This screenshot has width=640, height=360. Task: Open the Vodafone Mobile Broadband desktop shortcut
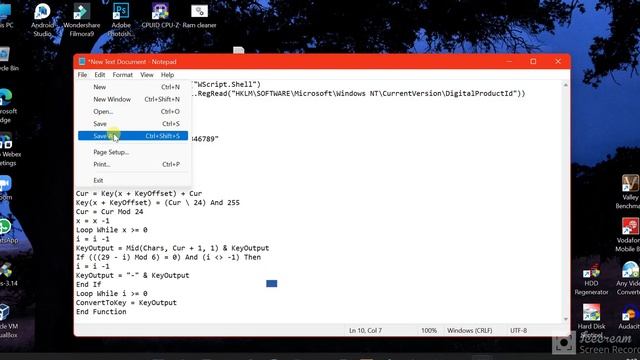(629, 235)
